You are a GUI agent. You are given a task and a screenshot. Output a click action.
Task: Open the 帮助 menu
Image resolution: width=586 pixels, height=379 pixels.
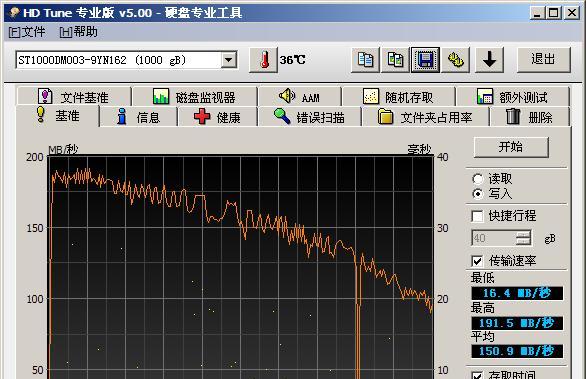[78, 32]
